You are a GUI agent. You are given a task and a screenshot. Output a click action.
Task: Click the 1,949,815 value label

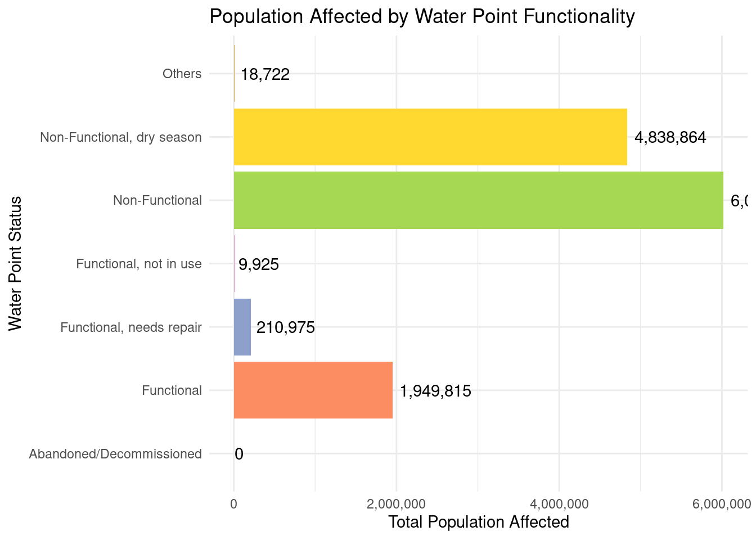click(x=435, y=391)
